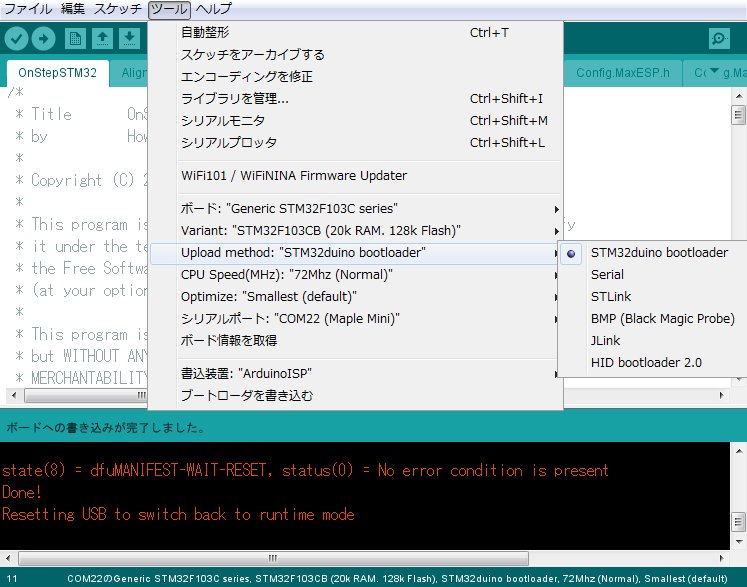The width and height of the screenshot is (747, 587).
Task: Click the console horizontal scrollbar thumb
Action: click(273, 558)
